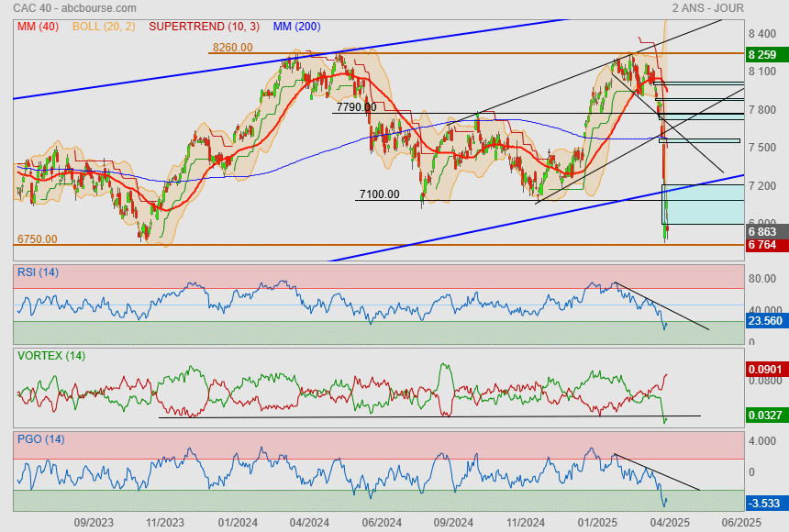Image resolution: width=789 pixels, height=532 pixels.
Task: Click the grey 6 863 price tag
Action: click(767, 232)
